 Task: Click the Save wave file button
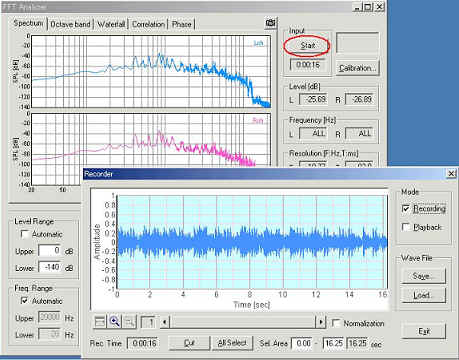pyautogui.click(x=423, y=276)
